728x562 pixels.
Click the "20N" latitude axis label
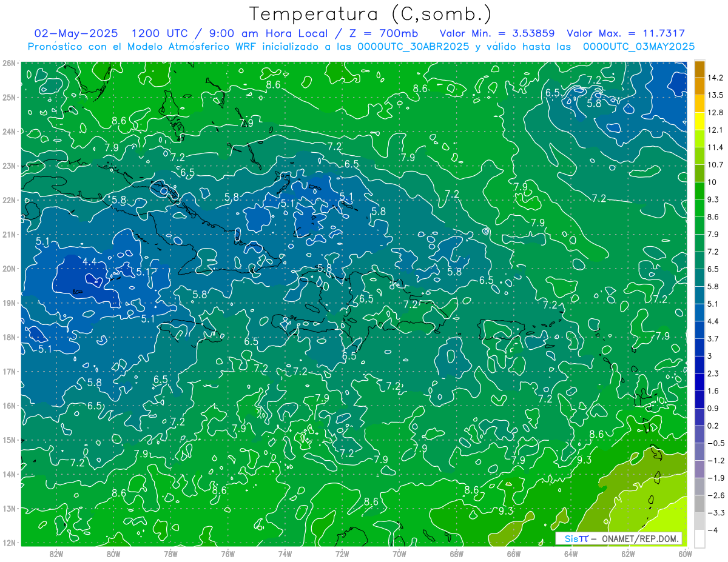coord(9,269)
